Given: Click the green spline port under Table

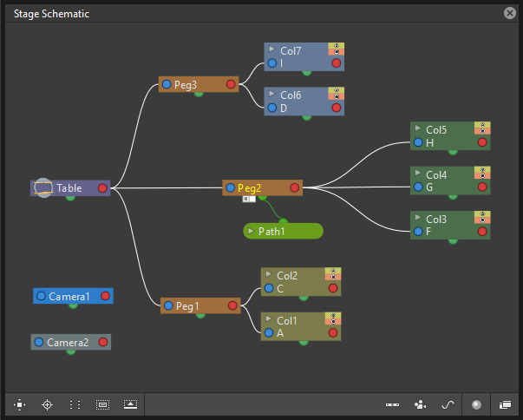Looking at the screenshot, I should point(70,198).
